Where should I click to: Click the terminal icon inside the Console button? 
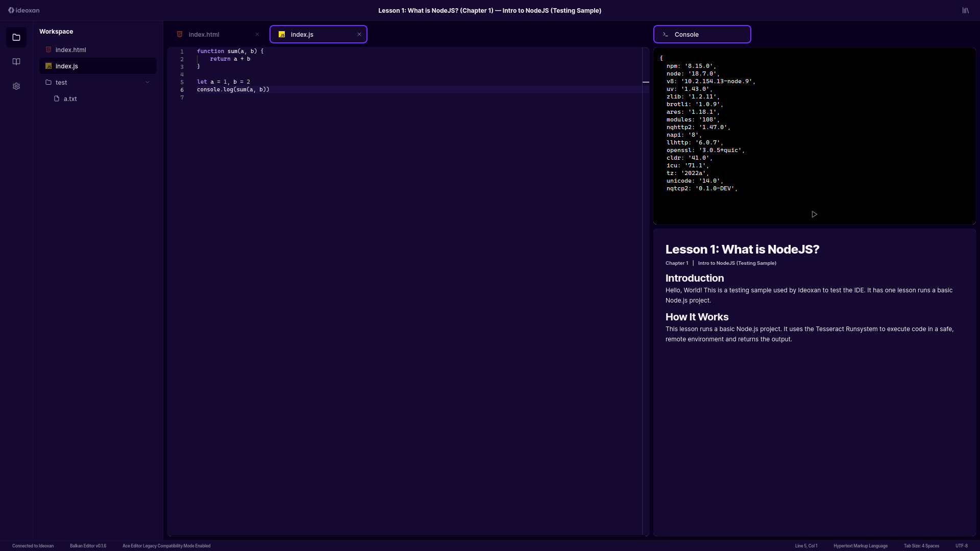click(x=666, y=34)
